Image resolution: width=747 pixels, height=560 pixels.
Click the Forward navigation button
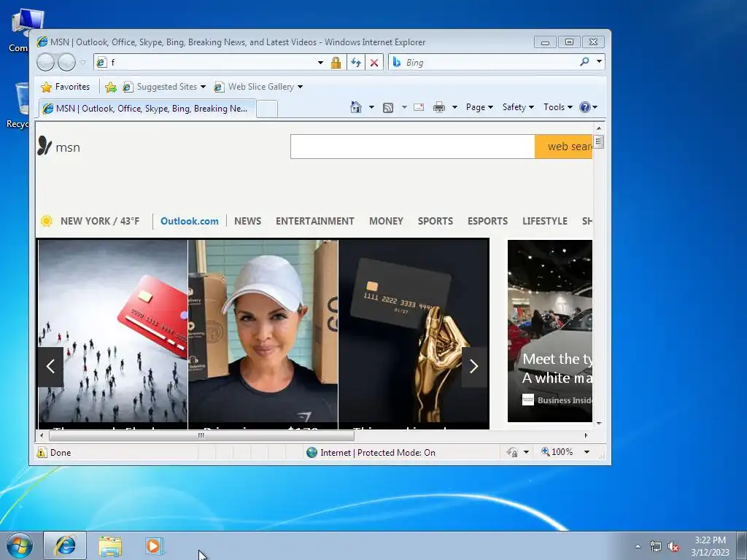click(66, 63)
